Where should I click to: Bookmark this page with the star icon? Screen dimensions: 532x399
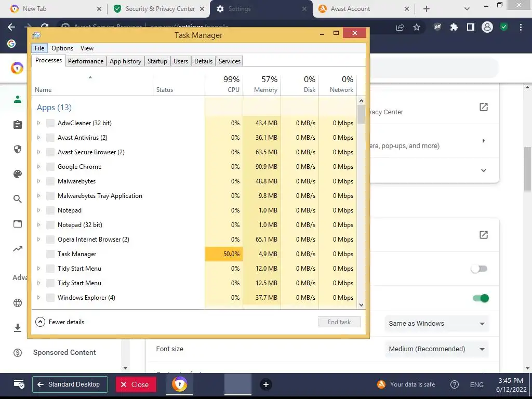(x=417, y=27)
